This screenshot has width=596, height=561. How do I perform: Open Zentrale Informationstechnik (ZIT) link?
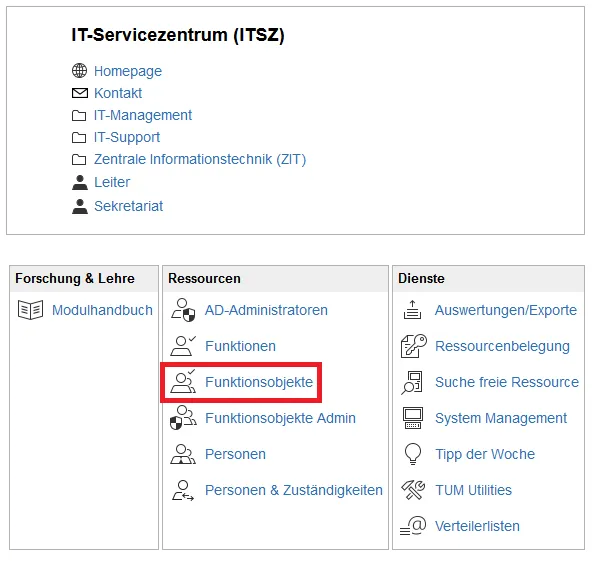click(x=200, y=159)
